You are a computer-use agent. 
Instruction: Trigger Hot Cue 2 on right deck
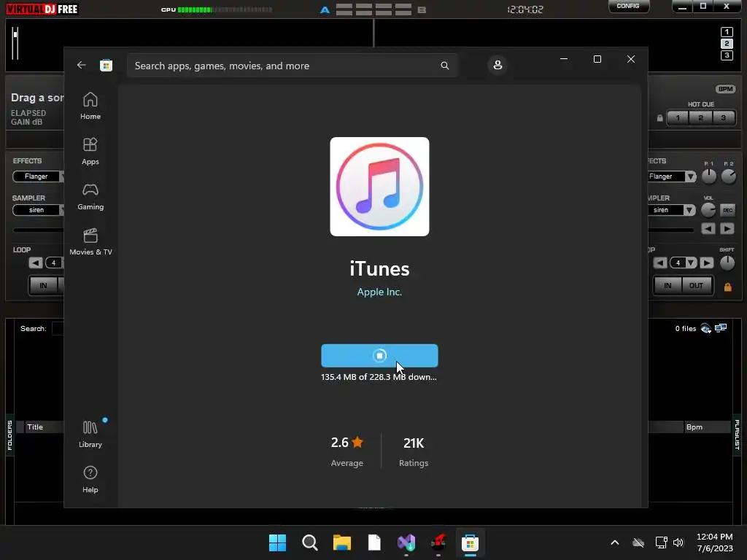click(x=700, y=117)
